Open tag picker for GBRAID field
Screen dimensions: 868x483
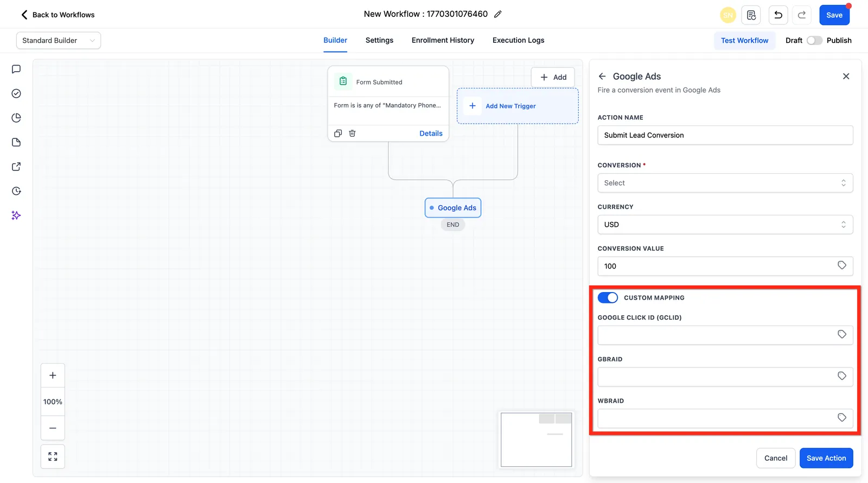tap(842, 376)
